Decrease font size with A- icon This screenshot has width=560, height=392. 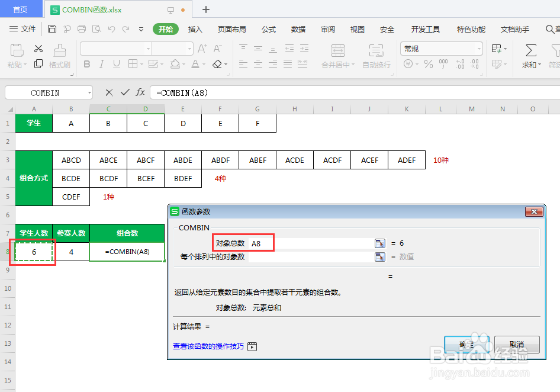pyautogui.click(x=217, y=49)
